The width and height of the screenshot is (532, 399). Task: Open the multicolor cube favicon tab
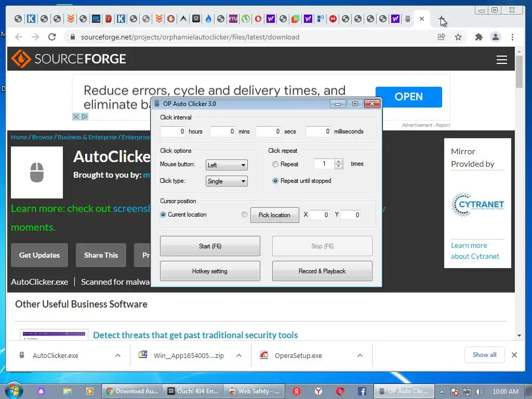(295, 19)
